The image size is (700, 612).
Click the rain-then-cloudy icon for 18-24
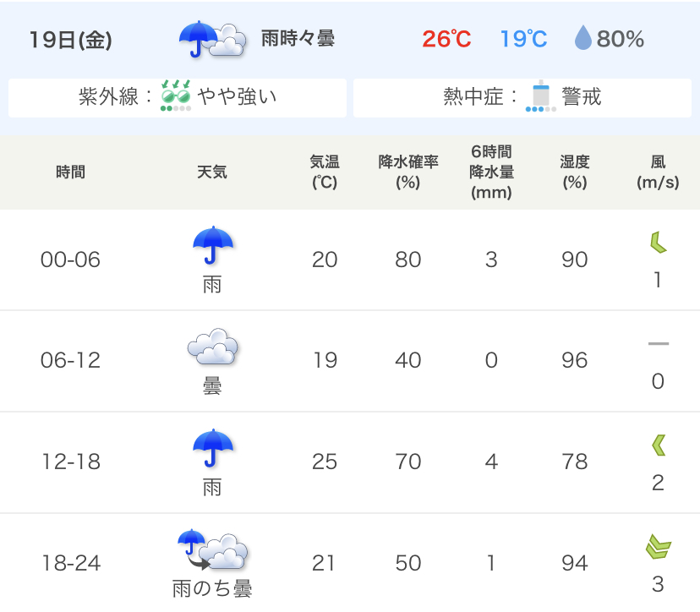click(x=212, y=550)
